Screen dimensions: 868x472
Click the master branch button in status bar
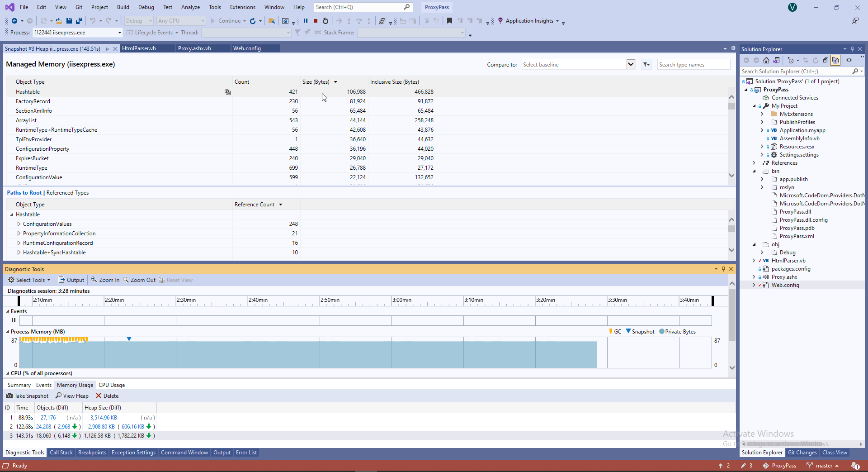823,466
